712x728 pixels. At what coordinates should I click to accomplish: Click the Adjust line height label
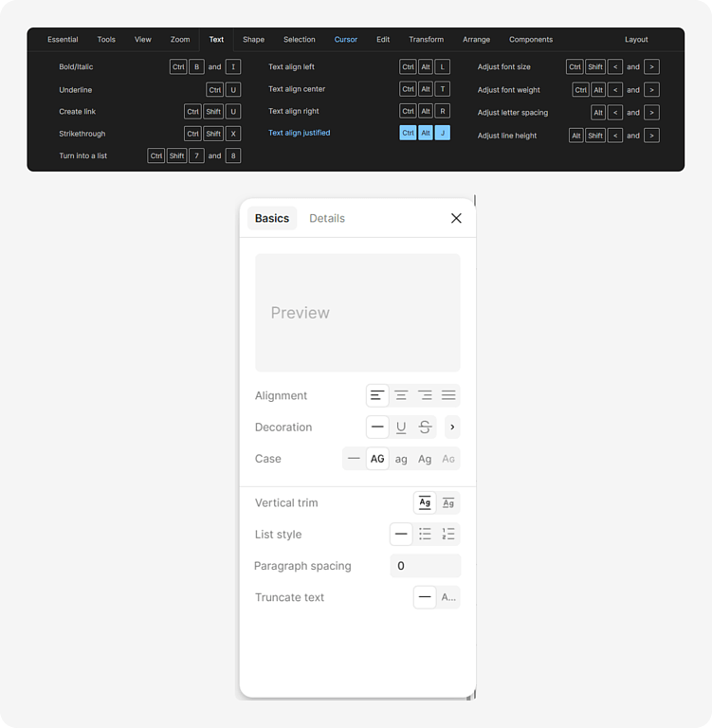pos(507,136)
